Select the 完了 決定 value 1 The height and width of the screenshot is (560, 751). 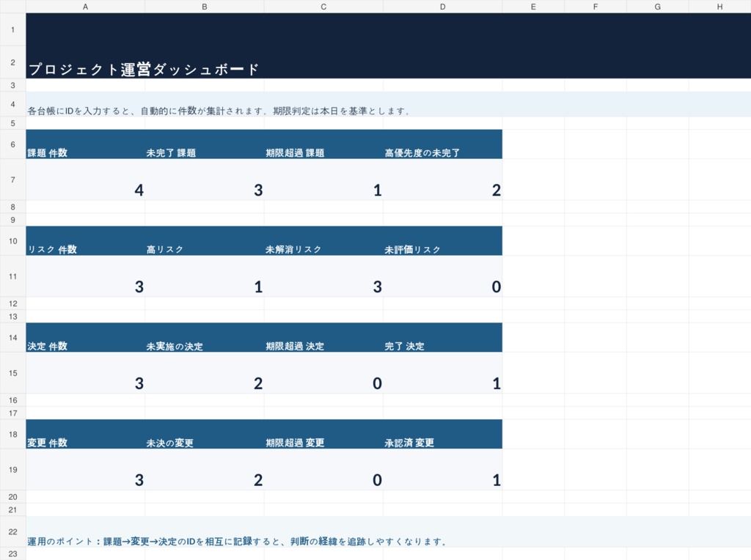pyautogui.click(x=442, y=373)
